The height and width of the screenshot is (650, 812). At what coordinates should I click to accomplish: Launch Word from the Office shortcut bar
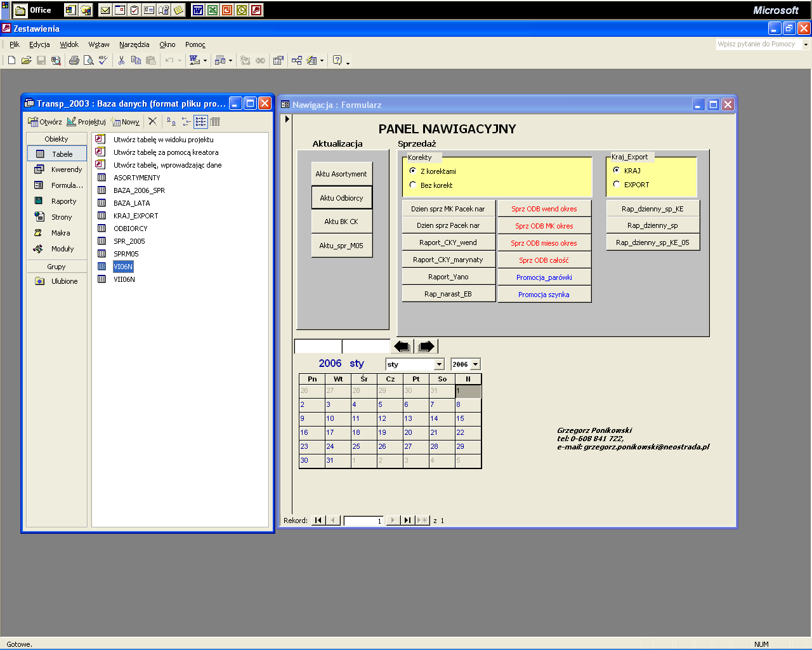(197, 10)
